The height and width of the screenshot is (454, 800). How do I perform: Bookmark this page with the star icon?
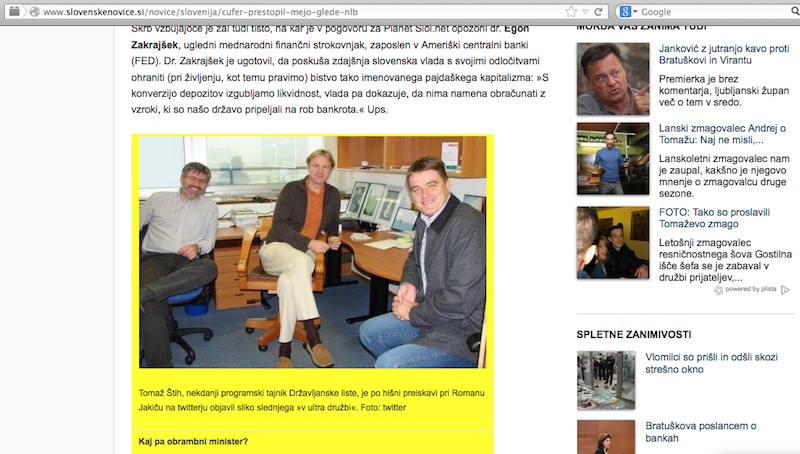pos(571,12)
